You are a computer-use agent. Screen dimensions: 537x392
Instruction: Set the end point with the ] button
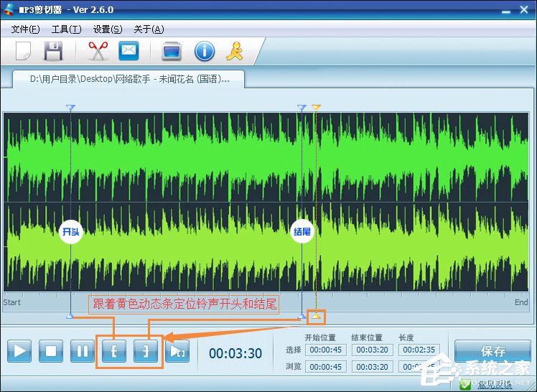point(146,352)
